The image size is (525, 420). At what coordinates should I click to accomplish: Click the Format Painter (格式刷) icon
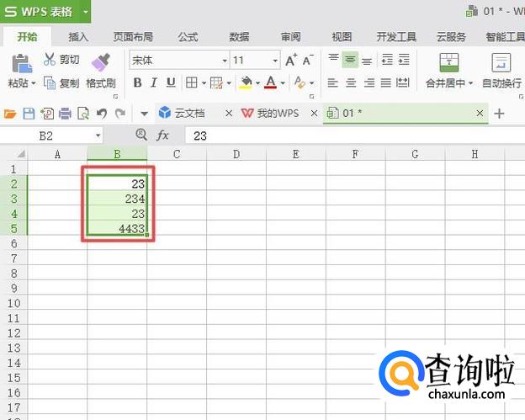(x=101, y=62)
